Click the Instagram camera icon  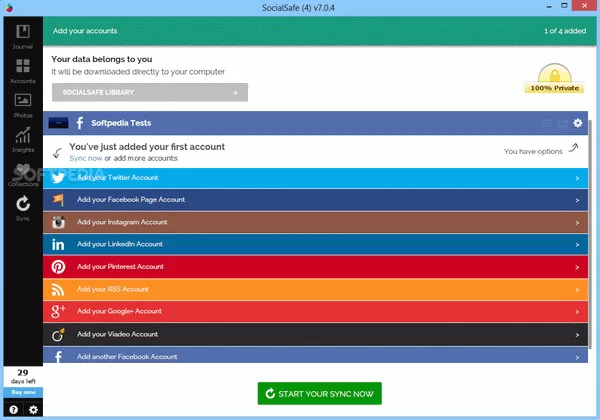tap(58, 222)
